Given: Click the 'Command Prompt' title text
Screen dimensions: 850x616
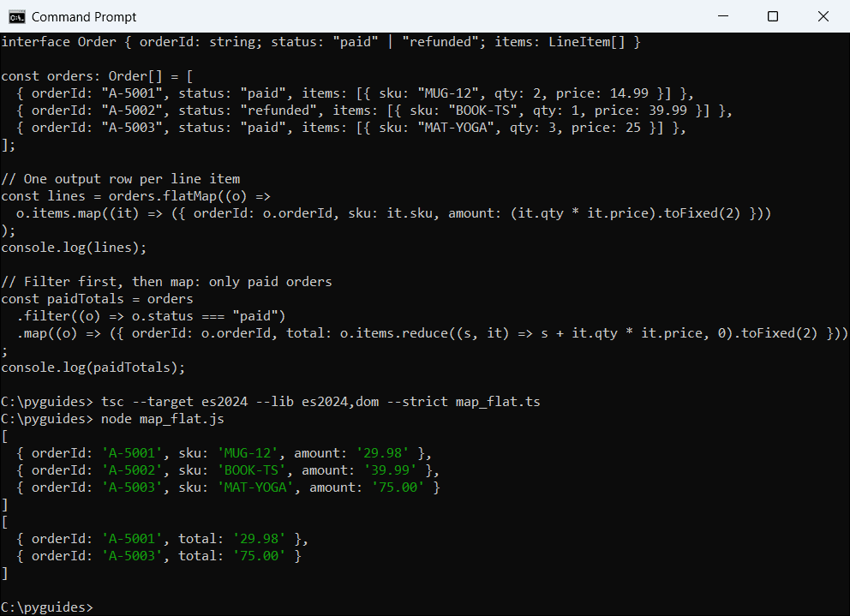Looking at the screenshot, I should [x=84, y=17].
